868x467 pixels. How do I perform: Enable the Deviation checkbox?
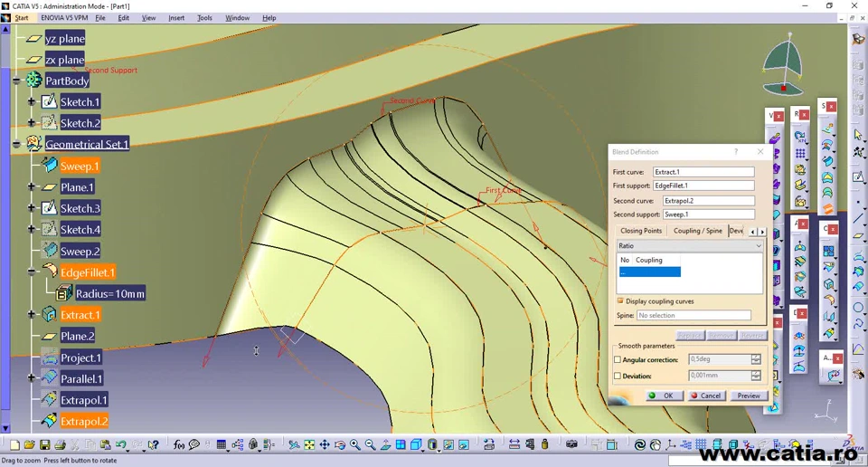(x=618, y=376)
